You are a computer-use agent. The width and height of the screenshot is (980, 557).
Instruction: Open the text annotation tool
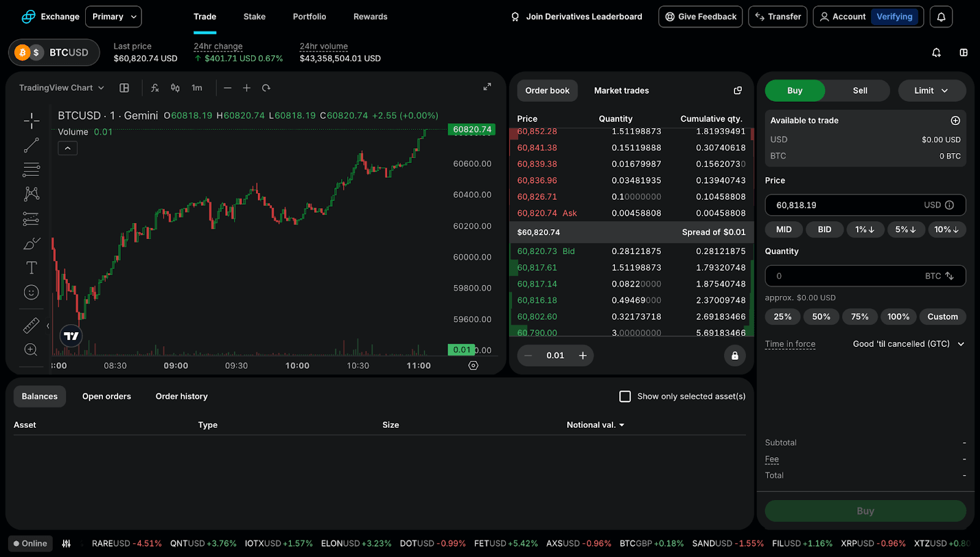pos(31,268)
